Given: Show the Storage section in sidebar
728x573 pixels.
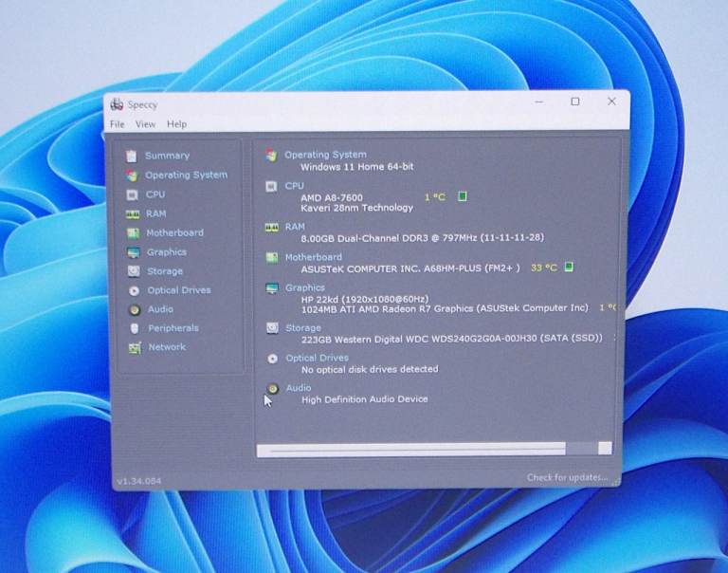Looking at the screenshot, I should 165,271.
